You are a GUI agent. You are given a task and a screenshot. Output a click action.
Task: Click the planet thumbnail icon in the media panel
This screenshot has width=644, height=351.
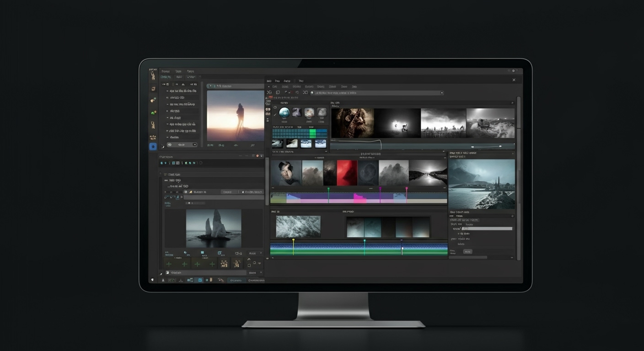[284, 111]
